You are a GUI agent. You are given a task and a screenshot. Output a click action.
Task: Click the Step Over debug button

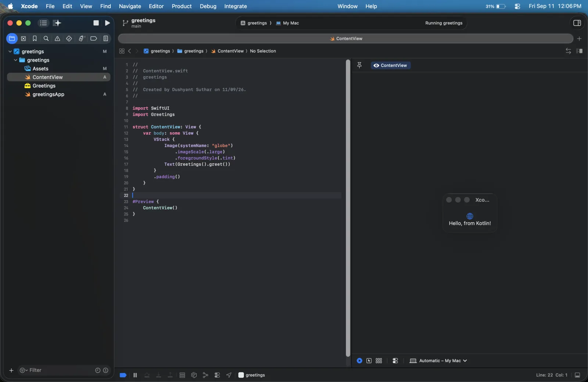[147, 375]
